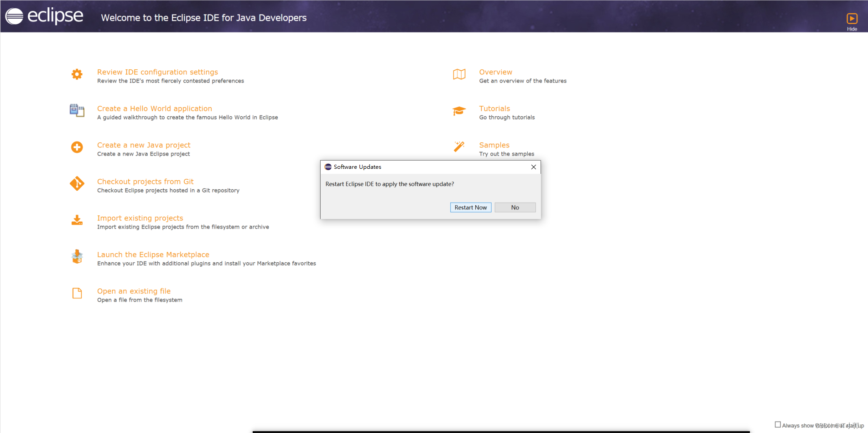Open Checkout projects from Git link

(146, 182)
